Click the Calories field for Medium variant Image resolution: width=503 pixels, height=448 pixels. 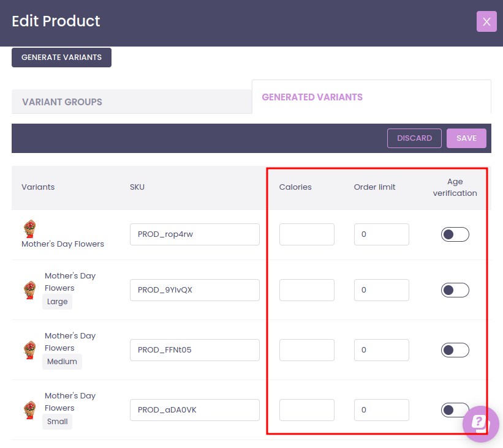306,350
